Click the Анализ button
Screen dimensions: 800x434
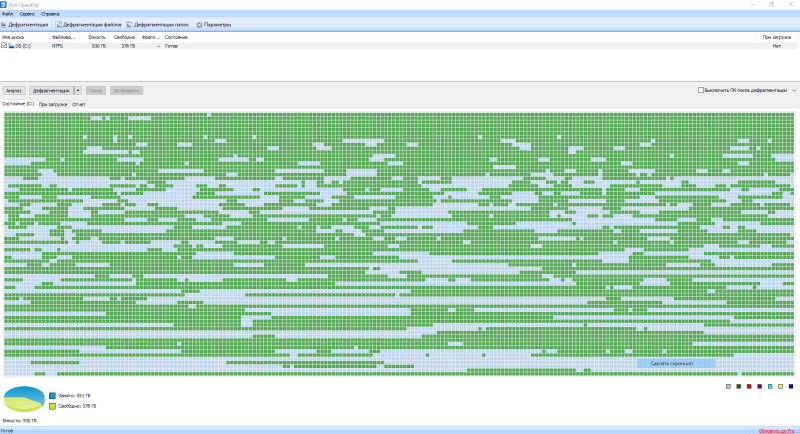(x=14, y=91)
